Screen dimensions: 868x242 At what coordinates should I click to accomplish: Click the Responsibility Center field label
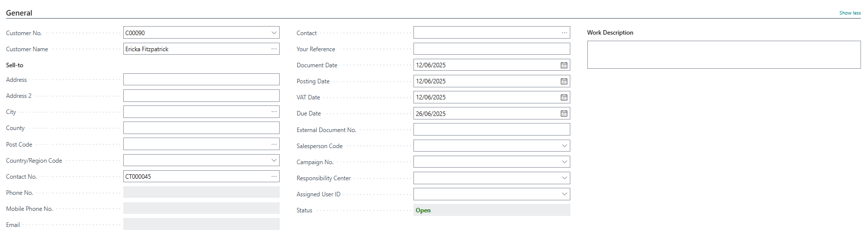click(x=323, y=178)
